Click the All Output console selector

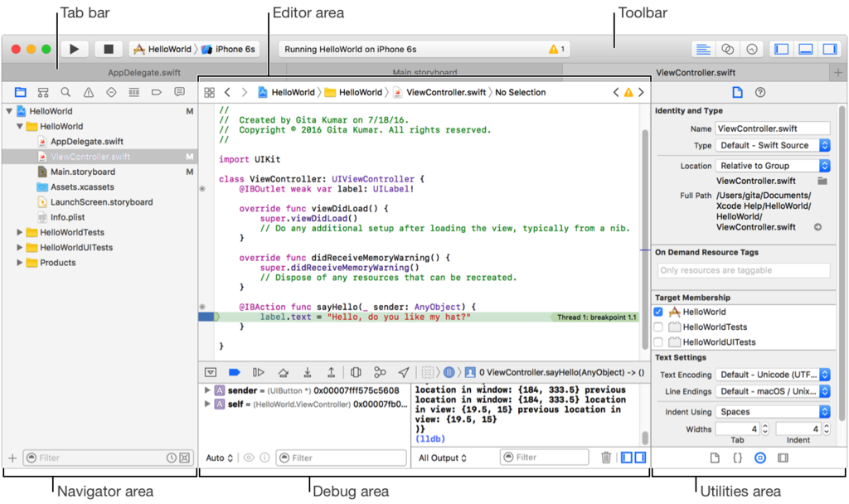[x=444, y=458]
